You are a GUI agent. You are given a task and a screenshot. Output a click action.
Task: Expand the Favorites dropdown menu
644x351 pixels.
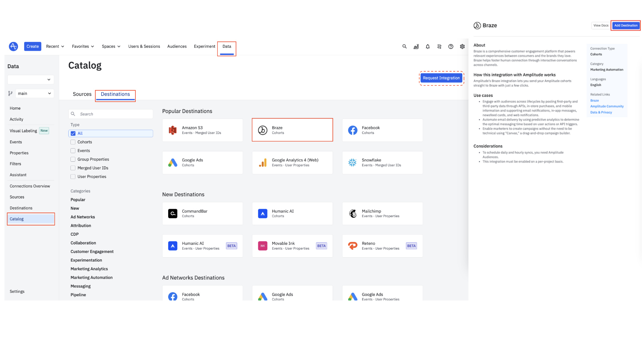(83, 46)
